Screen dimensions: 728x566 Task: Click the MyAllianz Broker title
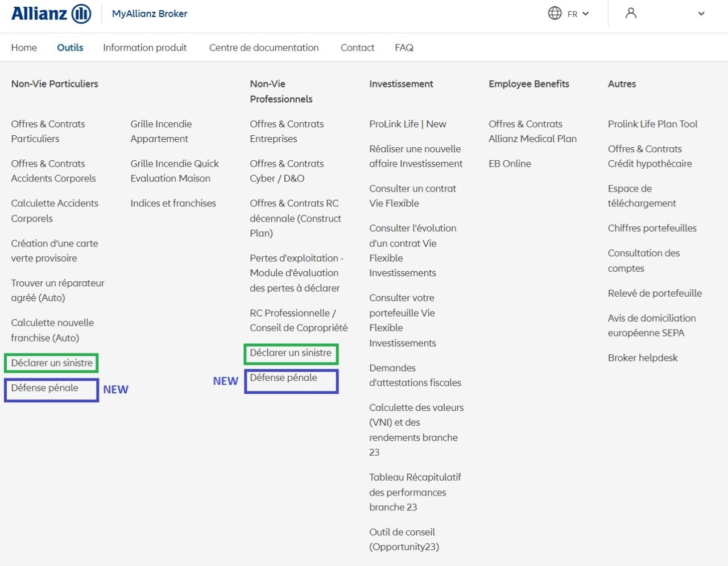point(150,14)
